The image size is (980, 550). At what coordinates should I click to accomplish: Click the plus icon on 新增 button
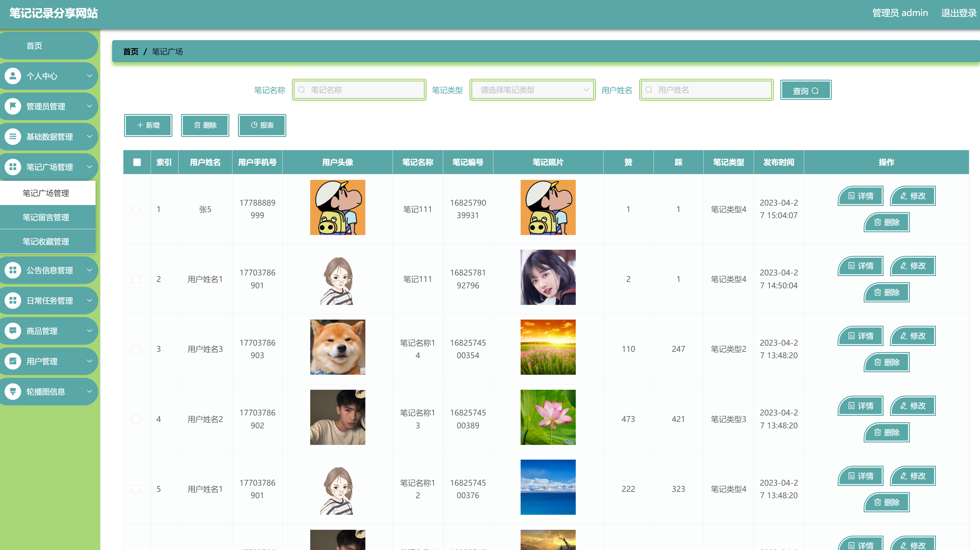coord(140,125)
